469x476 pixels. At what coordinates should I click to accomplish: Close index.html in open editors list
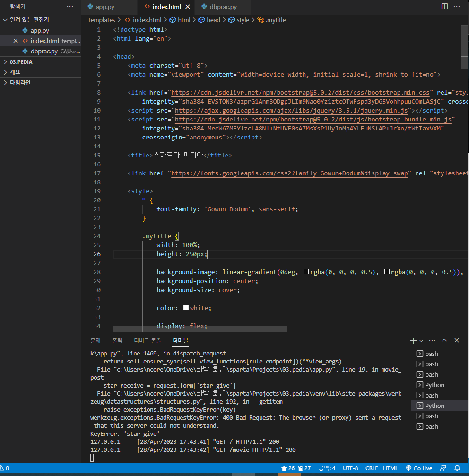coord(16,41)
